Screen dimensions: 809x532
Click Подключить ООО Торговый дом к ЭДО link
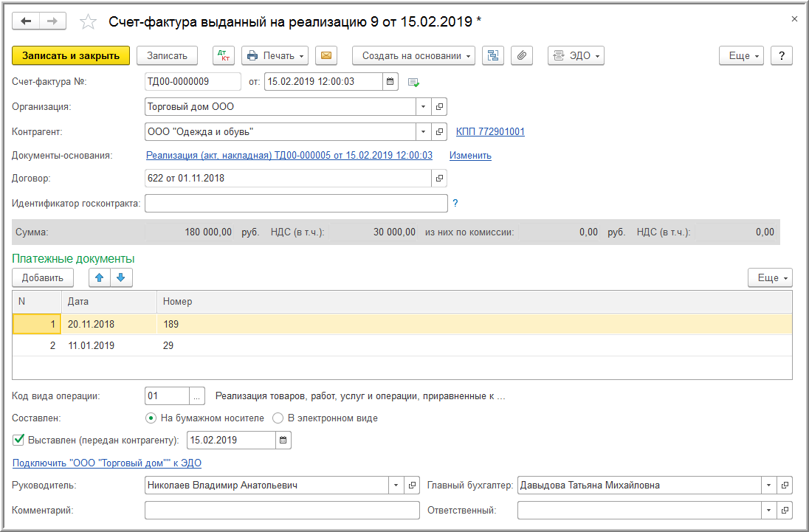[x=107, y=463]
